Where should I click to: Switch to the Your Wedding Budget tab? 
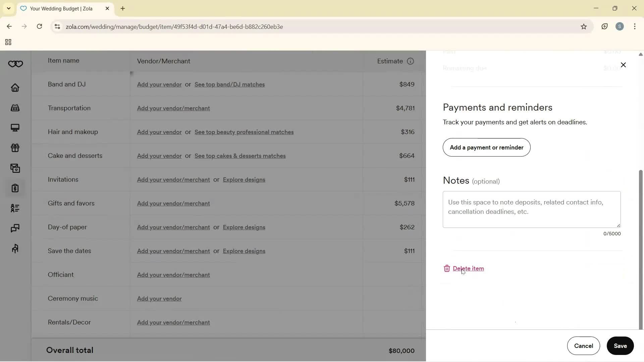[60, 8]
